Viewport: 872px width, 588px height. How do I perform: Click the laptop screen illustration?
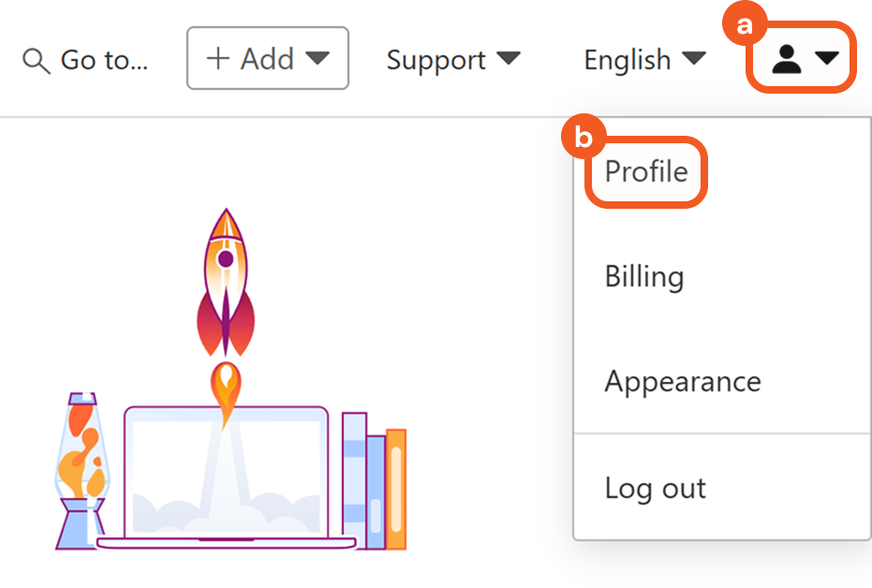pyautogui.click(x=226, y=473)
